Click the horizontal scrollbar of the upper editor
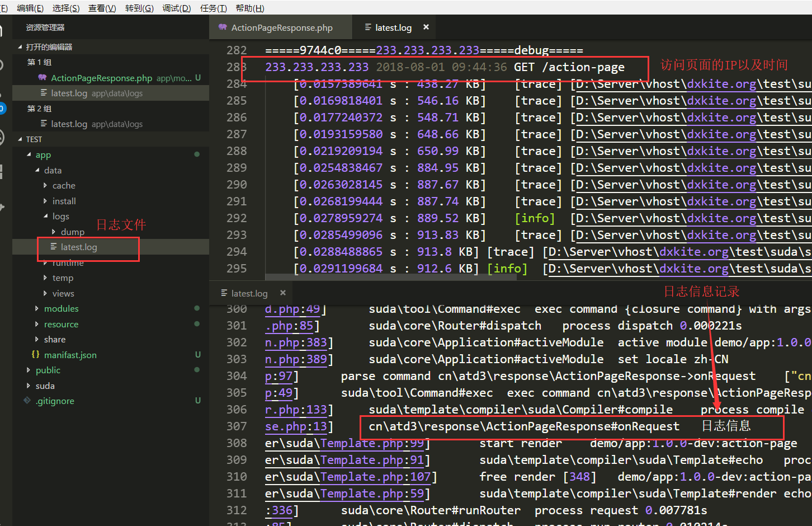The width and height of the screenshot is (812, 526). pos(391,277)
